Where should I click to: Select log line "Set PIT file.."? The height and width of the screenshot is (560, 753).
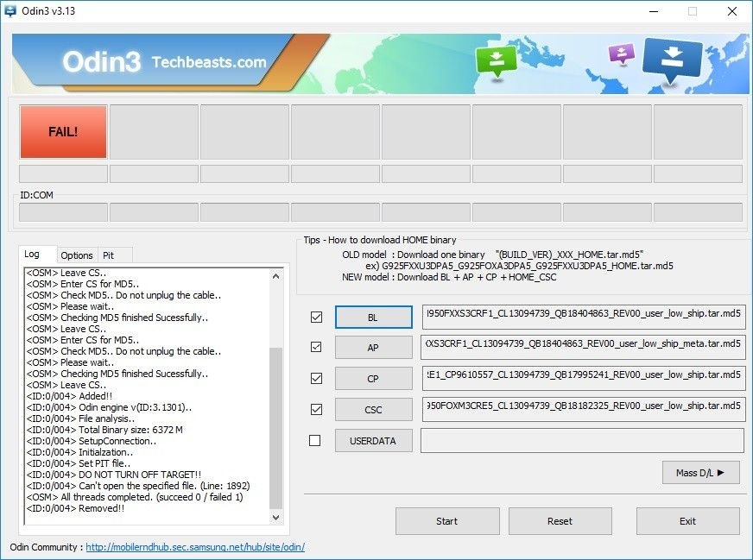(x=78, y=463)
